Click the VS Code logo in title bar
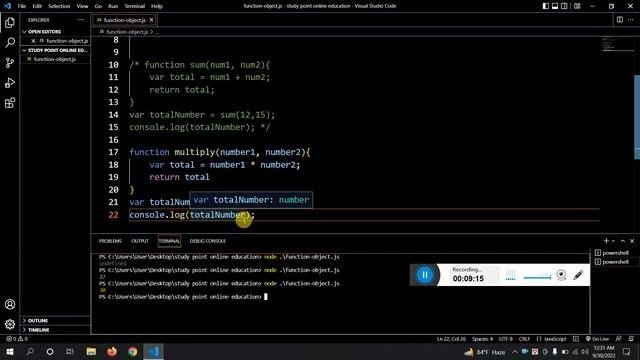Screen dimensions: 640x360 (x=7, y=6)
